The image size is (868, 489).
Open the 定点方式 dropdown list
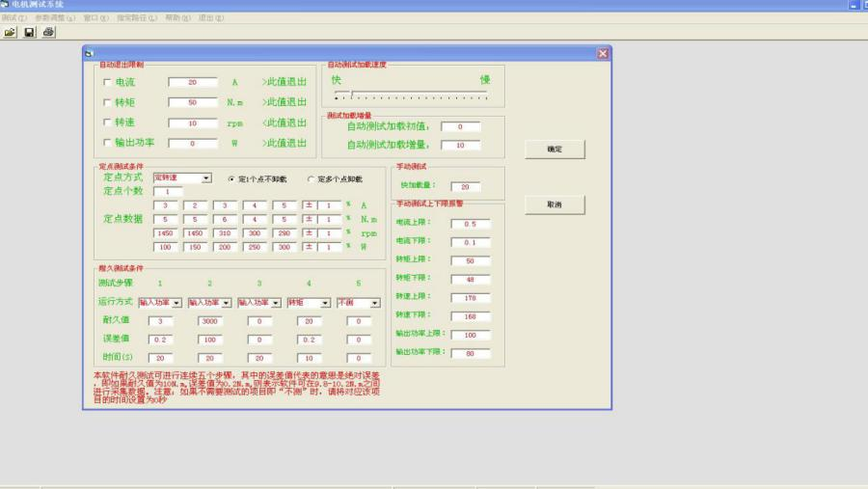point(206,178)
